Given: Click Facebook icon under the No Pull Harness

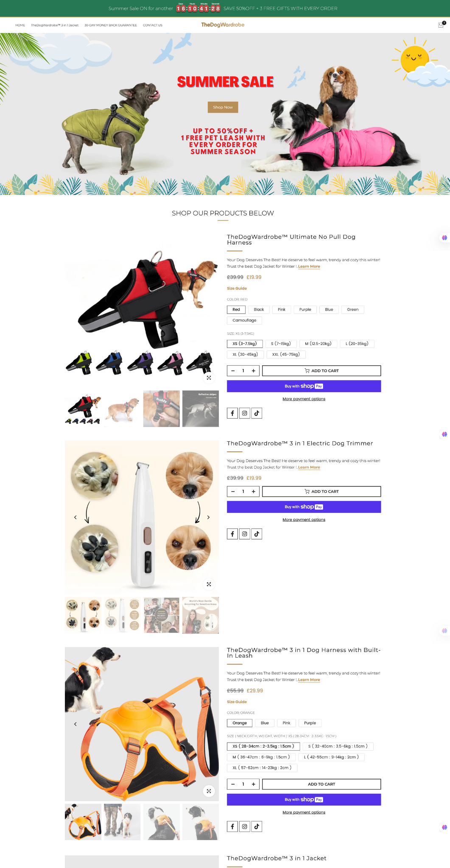Looking at the screenshot, I should 232,413.
